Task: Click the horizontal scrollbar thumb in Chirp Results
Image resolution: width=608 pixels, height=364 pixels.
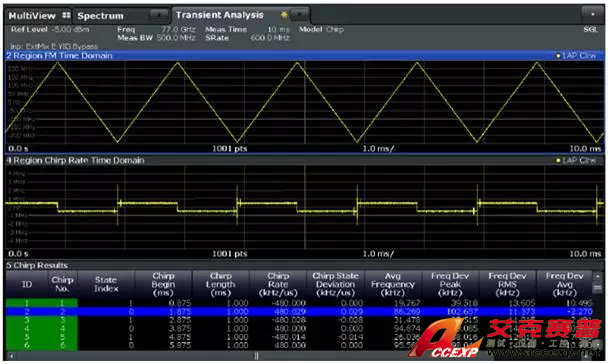Action: (x=256, y=355)
